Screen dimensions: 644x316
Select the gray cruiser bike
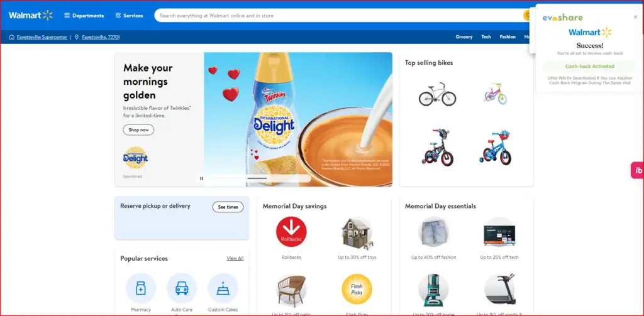pos(438,94)
